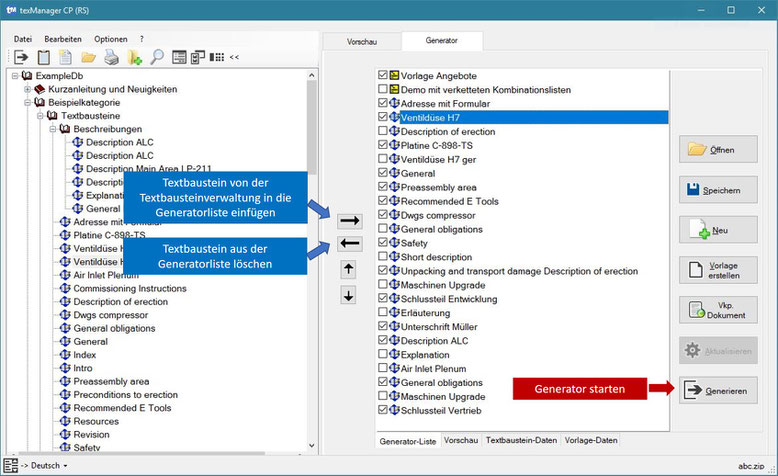
Task: Click the exit arrow icon in the toolbar
Action: [x=21, y=57]
